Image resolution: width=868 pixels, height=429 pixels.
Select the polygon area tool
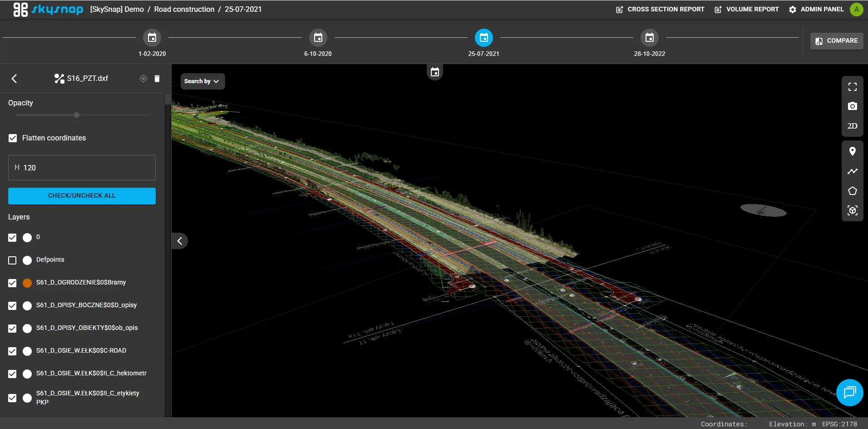coord(852,191)
